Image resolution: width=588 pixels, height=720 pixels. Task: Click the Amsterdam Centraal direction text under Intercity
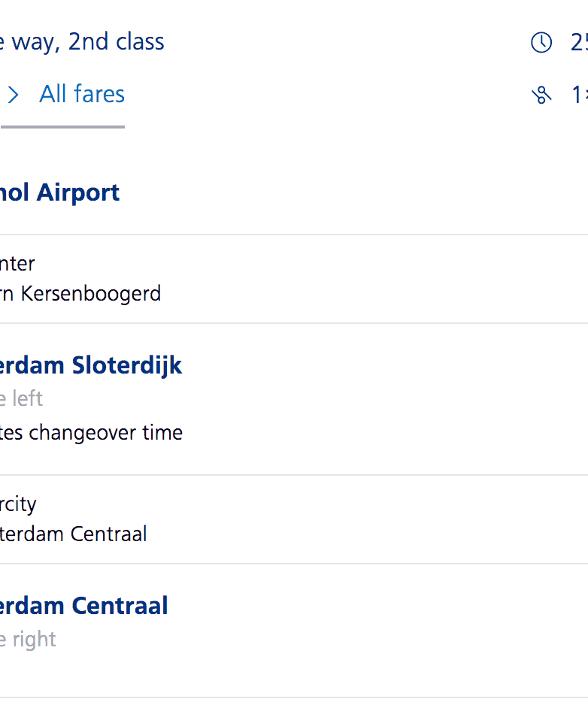(74, 534)
